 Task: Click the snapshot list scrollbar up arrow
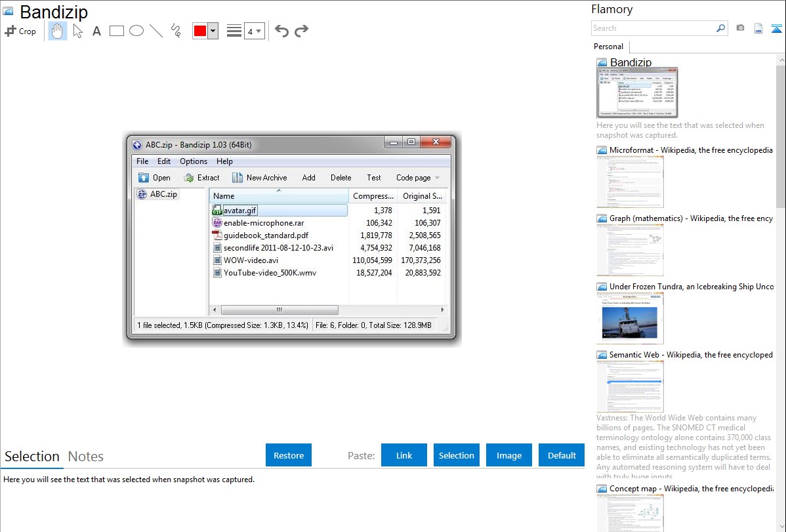coord(781,60)
